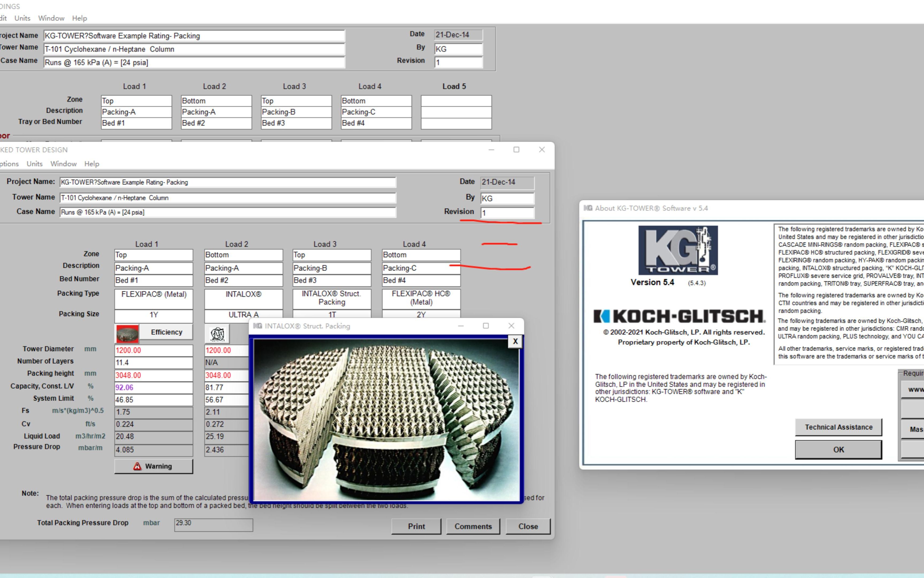Select FLEXIPAC HC (Metal) type for Load 4
Viewport: 924px width, 578px height.
point(421,299)
